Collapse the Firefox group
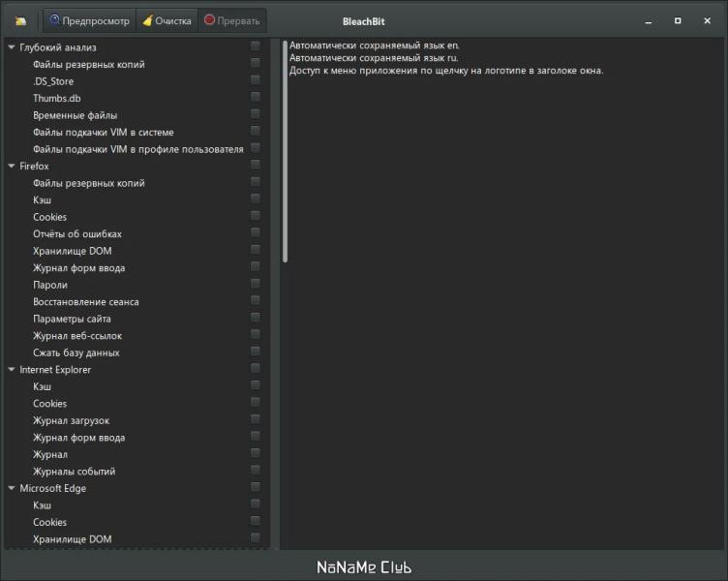The image size is (728, 581). [12, 166]
